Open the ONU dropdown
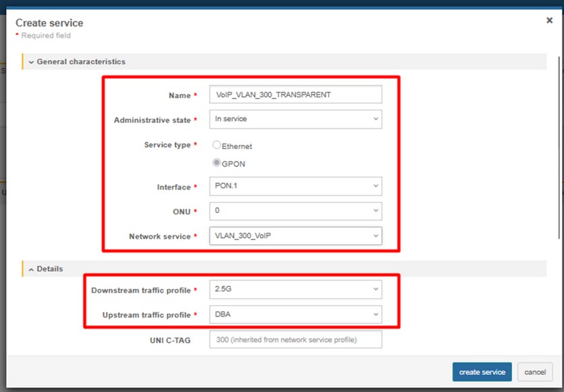 295,211
